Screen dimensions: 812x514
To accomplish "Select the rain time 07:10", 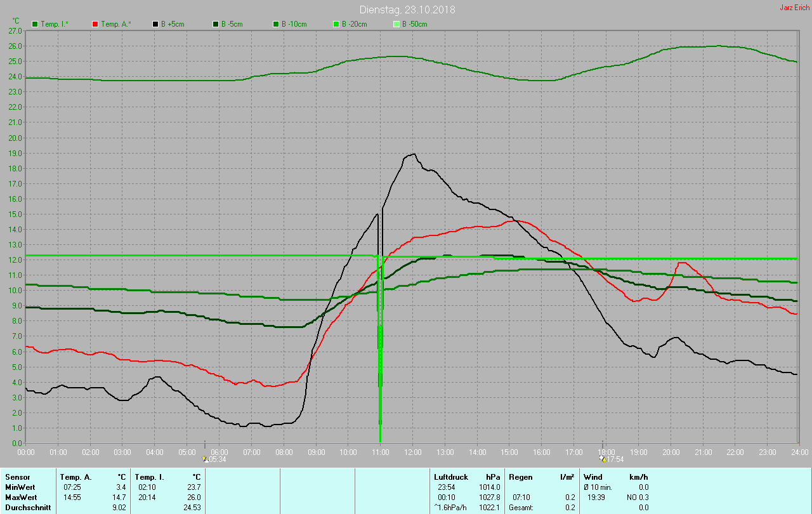I will point(521,498).
